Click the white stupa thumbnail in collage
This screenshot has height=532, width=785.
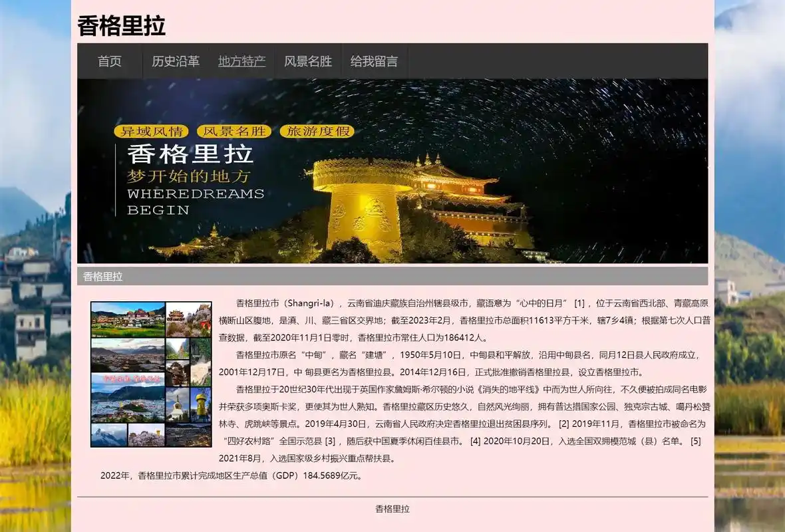click(x=178, y=404)
